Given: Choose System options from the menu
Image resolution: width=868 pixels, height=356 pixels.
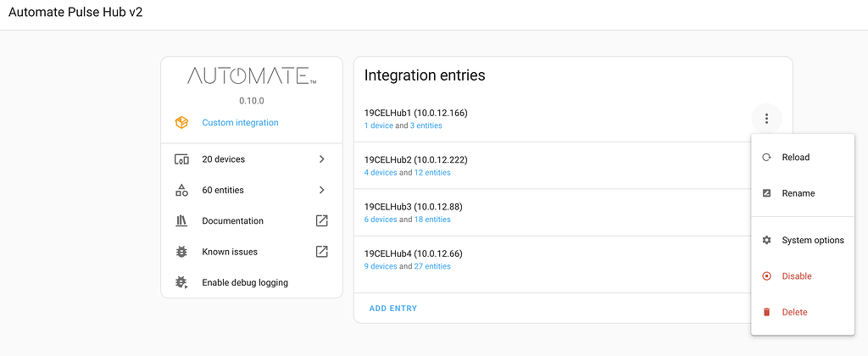Looking at the screenshot, I should [803, 240].
